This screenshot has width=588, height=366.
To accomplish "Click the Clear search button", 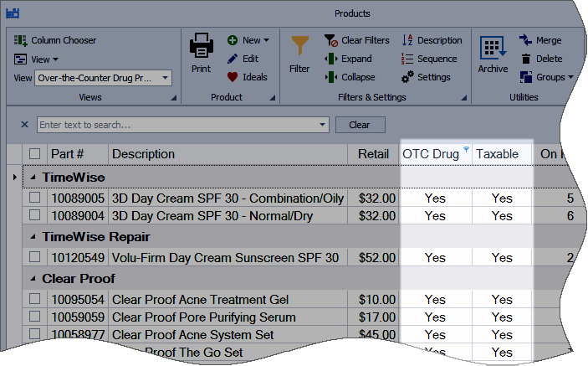I will pos(360,125).
